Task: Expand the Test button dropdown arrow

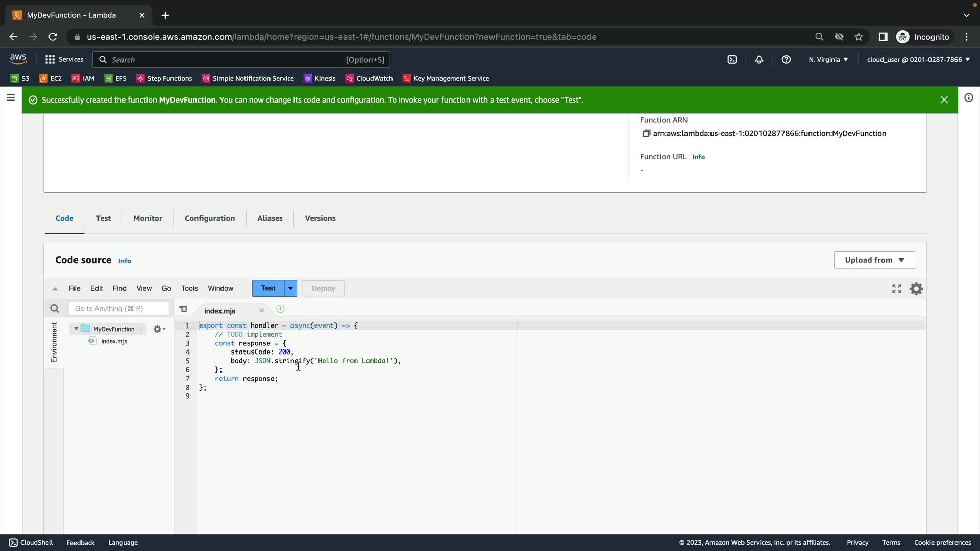Action: coord(290,288)
